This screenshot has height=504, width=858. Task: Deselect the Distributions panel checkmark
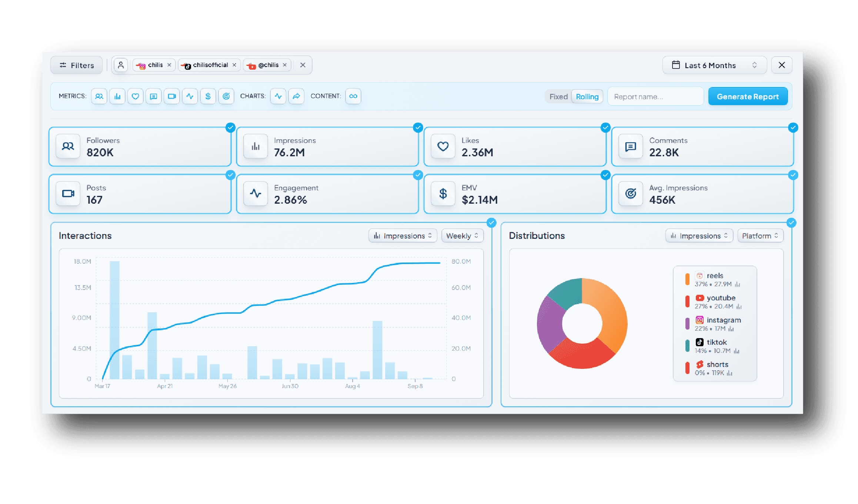coord(792,223)
